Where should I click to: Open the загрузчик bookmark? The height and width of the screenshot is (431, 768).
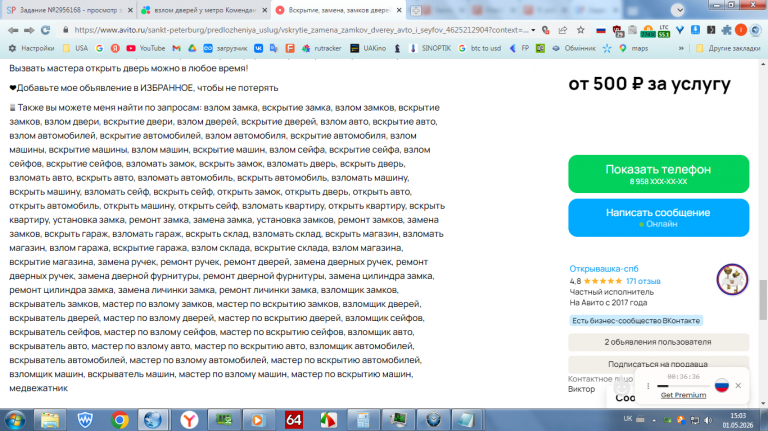click(x=225, y=48)
